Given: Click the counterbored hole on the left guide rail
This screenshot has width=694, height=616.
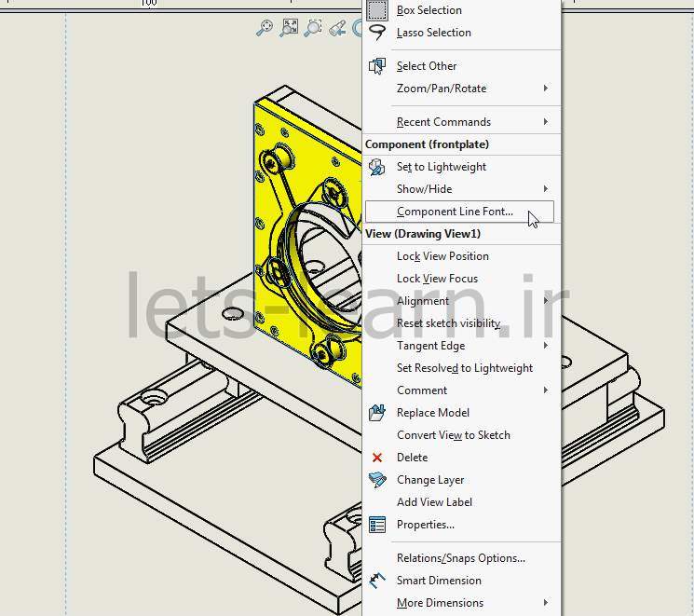Looking at the screenshot, I should 152,397.
